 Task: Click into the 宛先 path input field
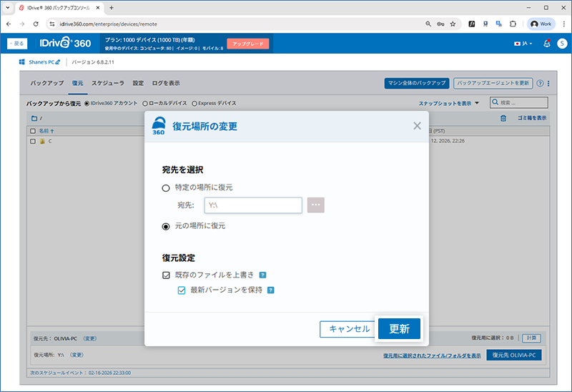(252, 205)
